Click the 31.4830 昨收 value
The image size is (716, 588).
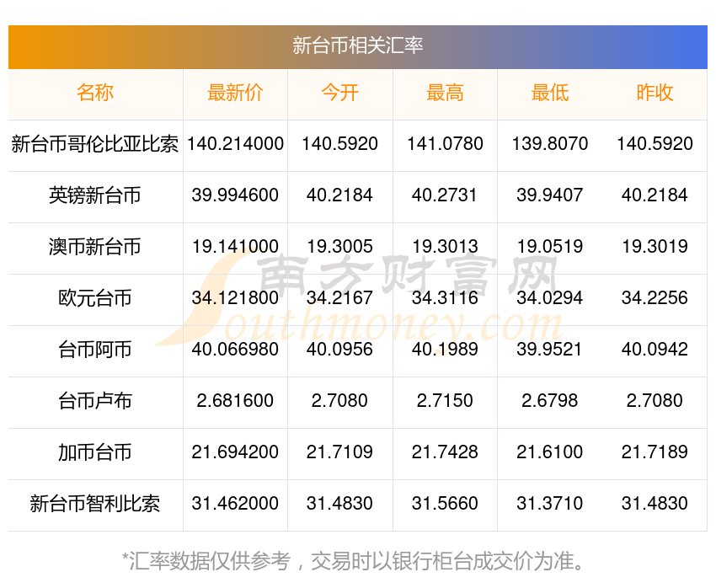(x=655, y=504)
